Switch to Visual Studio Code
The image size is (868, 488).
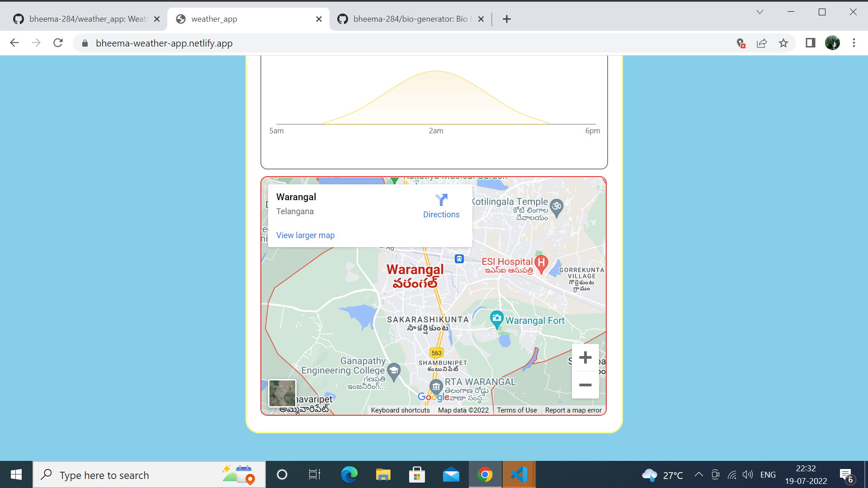519,474
